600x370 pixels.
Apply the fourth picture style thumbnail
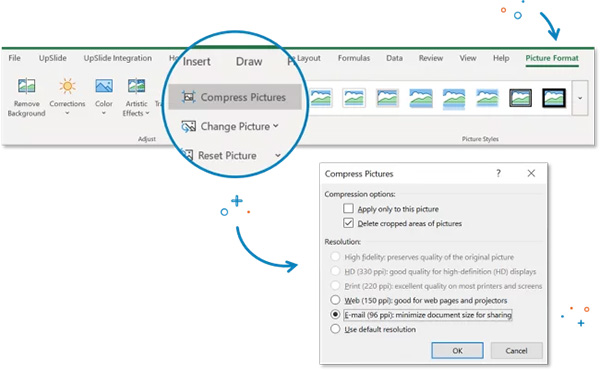(x=421, y=98)
